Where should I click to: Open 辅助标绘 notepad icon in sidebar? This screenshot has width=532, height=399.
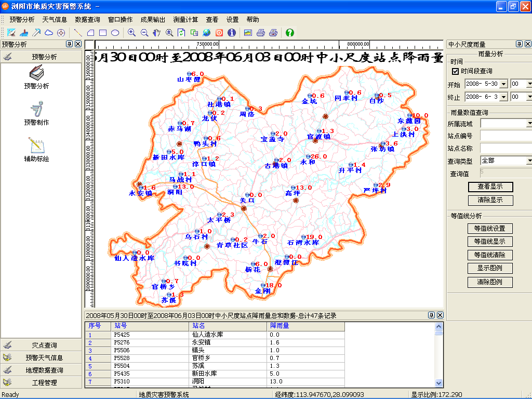point(36,149)
